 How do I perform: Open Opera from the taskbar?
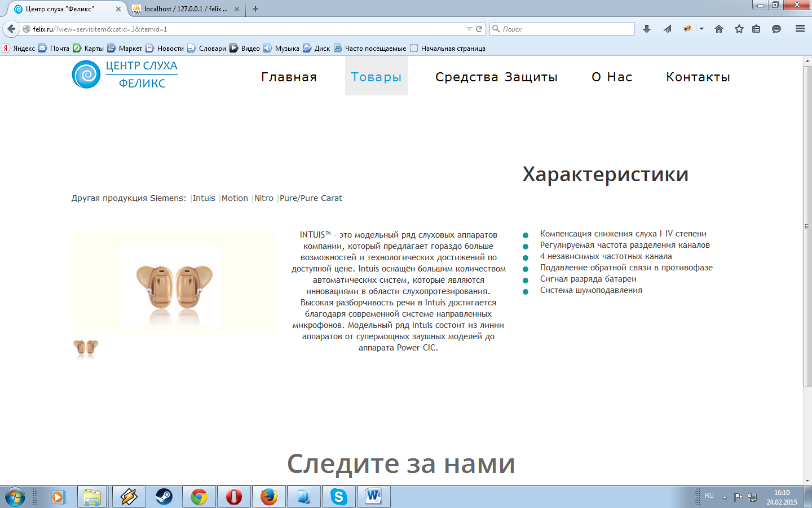tap(234, 497)
